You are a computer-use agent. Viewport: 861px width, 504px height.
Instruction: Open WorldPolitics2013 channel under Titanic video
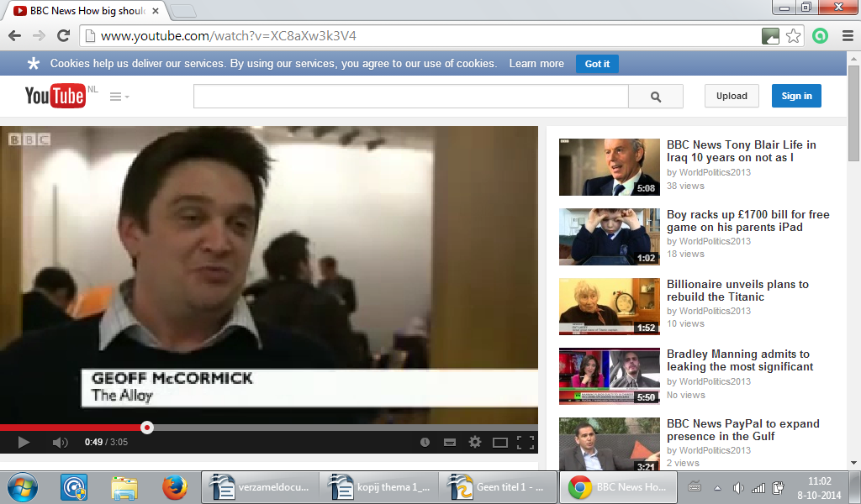coord(715,311)
